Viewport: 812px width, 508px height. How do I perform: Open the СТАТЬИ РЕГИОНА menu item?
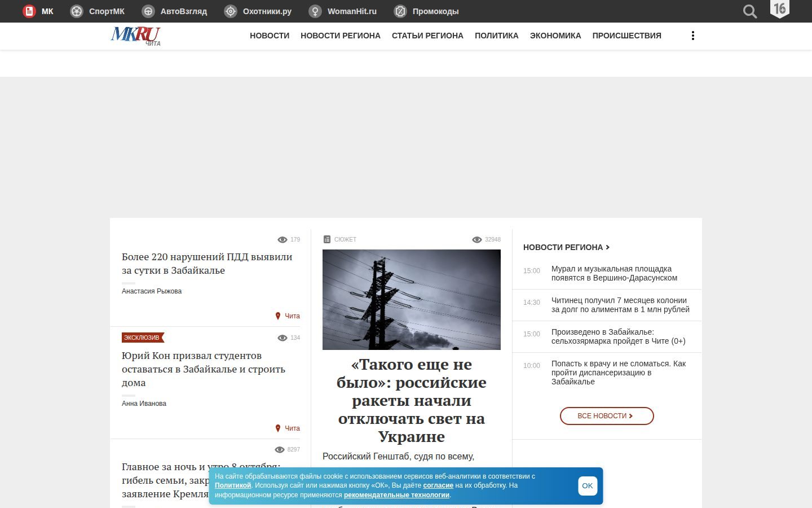point(427,36)
